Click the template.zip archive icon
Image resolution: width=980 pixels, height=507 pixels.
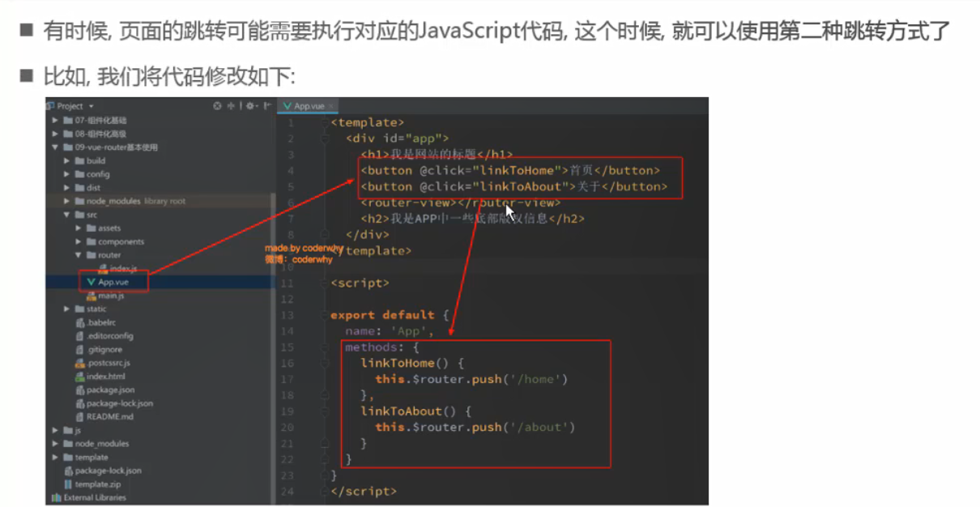(68, 484)
